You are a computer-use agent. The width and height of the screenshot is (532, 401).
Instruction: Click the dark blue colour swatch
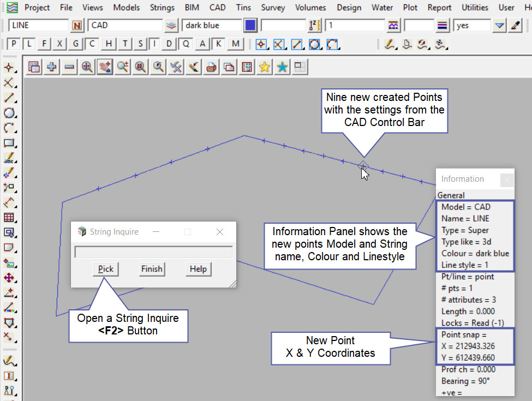pos(250,26)
